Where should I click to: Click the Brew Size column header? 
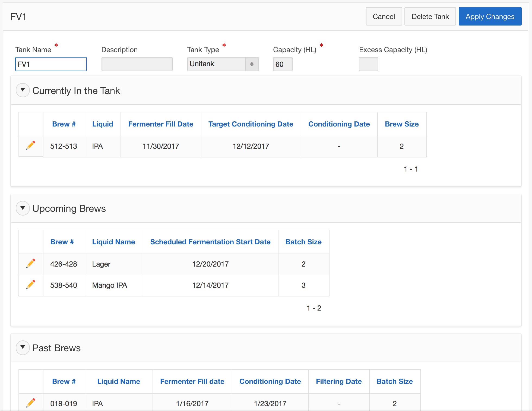point(401,124)
